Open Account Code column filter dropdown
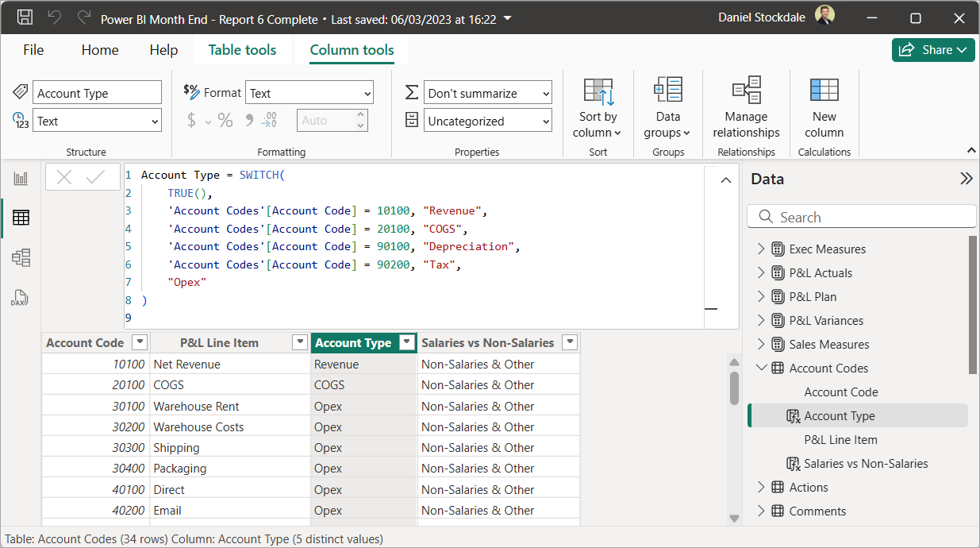The image size is (980, 548). pos(140,343)
